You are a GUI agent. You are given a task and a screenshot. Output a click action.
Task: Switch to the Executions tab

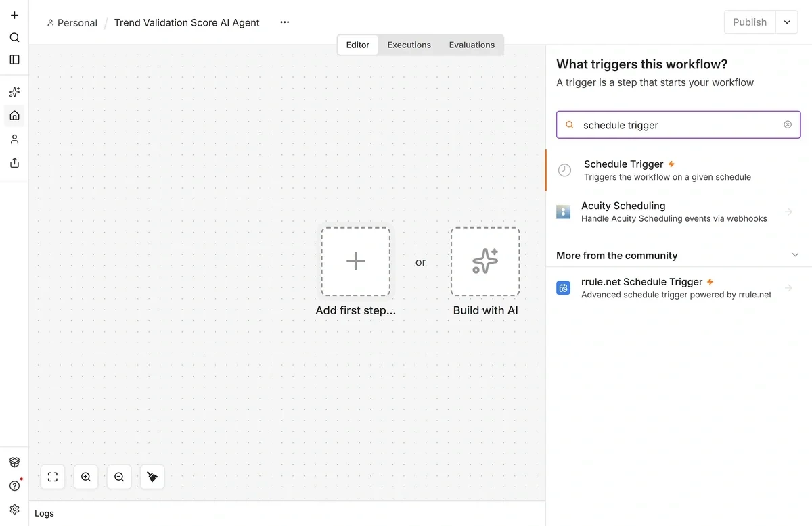pyautogui.click(x=409, y=45)
